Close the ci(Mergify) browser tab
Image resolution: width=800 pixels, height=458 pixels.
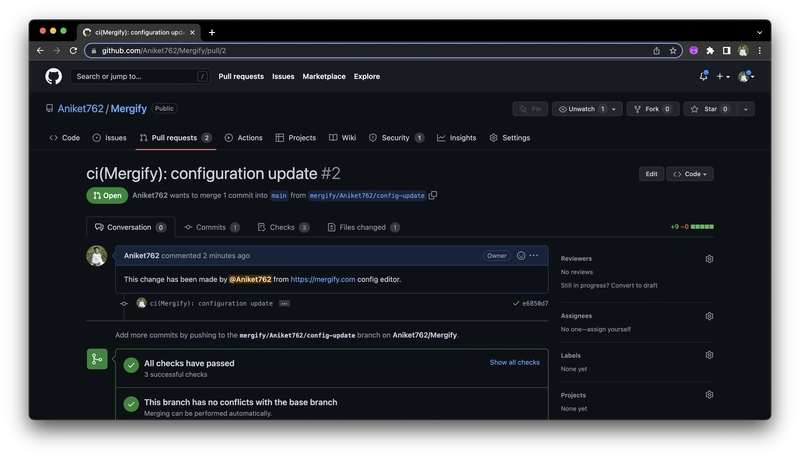[192, 33]
